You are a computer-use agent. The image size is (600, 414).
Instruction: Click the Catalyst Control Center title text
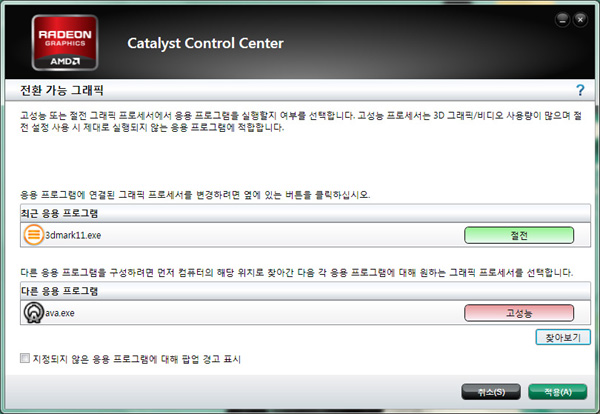click(x=205, y=43)
